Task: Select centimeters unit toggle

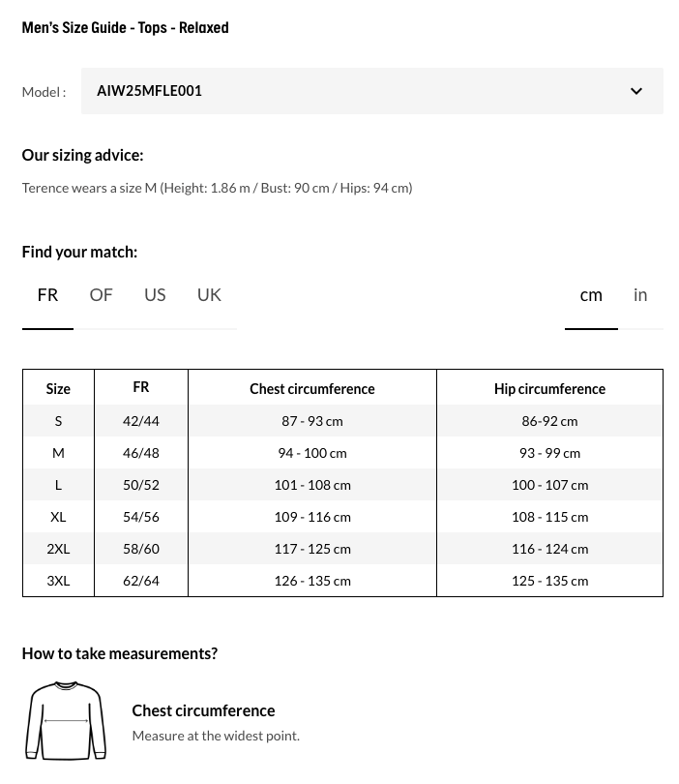Action: 591,295
